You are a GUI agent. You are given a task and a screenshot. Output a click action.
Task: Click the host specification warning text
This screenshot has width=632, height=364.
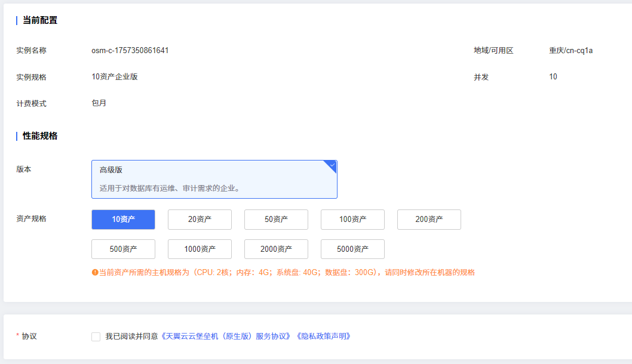(x=287, y=273)
